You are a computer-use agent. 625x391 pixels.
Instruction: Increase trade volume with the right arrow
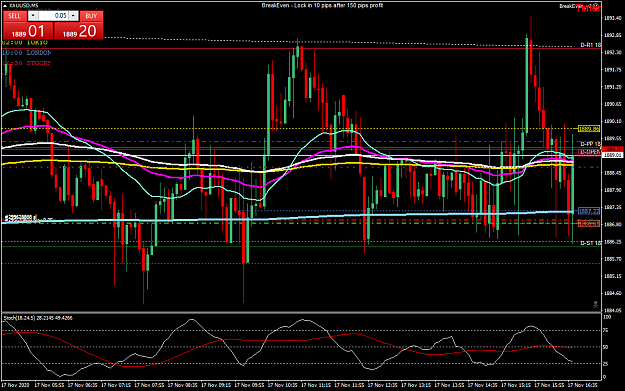point(73,16)
